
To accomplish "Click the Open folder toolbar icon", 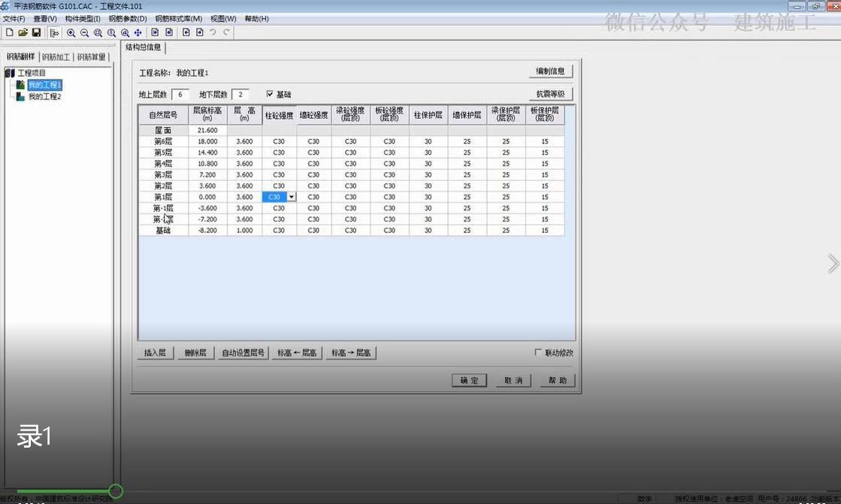I will (23, 32).
